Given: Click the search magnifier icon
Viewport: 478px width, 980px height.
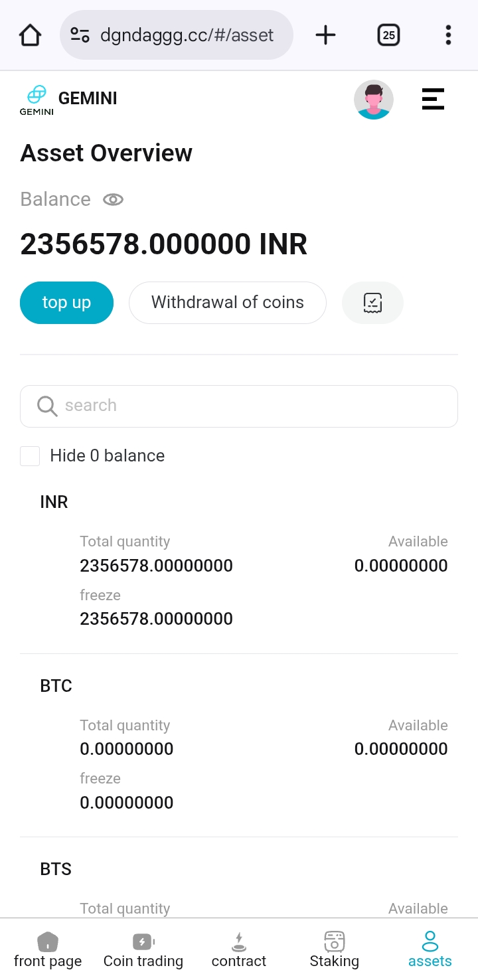Looking at the screenshot, I should (47, 406).
